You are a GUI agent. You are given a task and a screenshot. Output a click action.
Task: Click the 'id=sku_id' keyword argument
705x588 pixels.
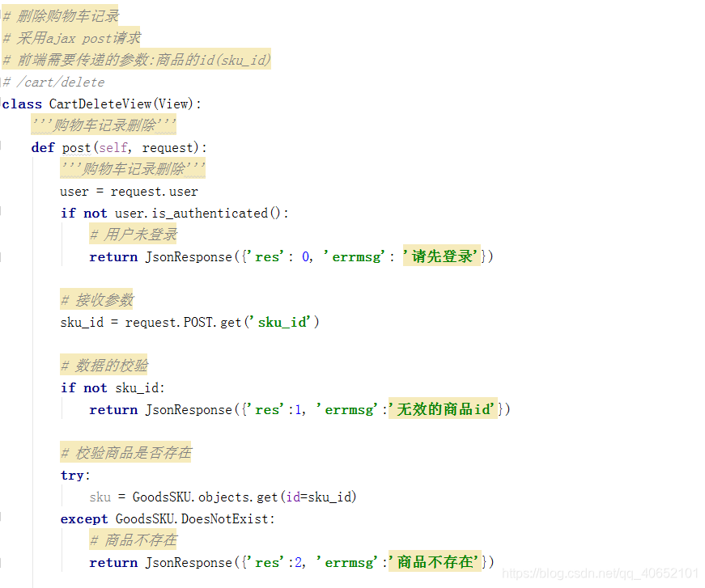pyautogui.click(x=318, y=497)
